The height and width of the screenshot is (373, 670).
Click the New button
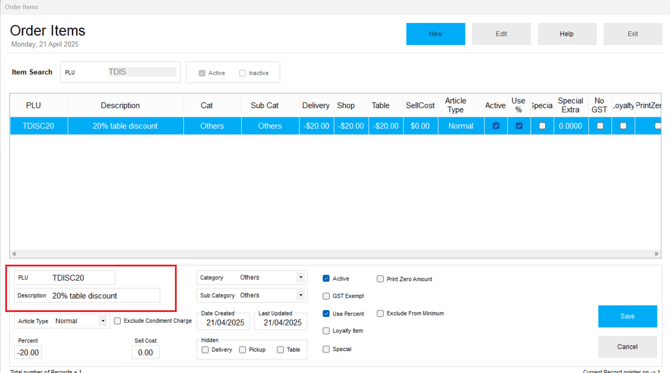pyautogui.click(x=435, y=34)
